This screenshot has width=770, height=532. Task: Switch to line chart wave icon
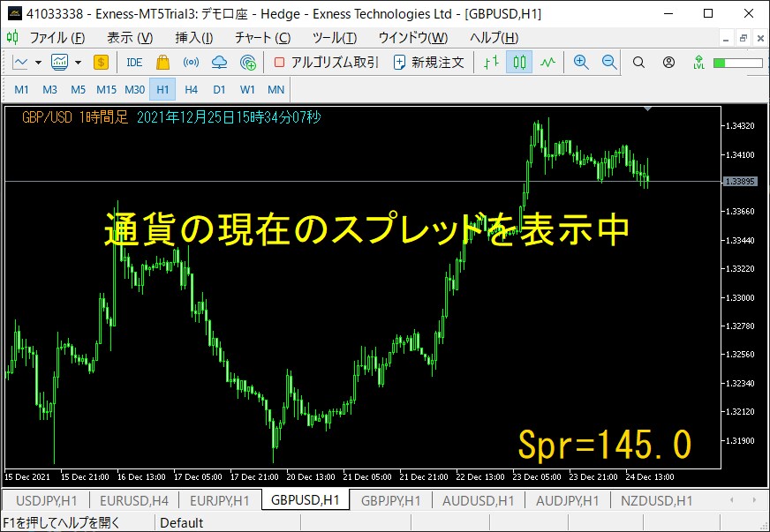point(547,63)
